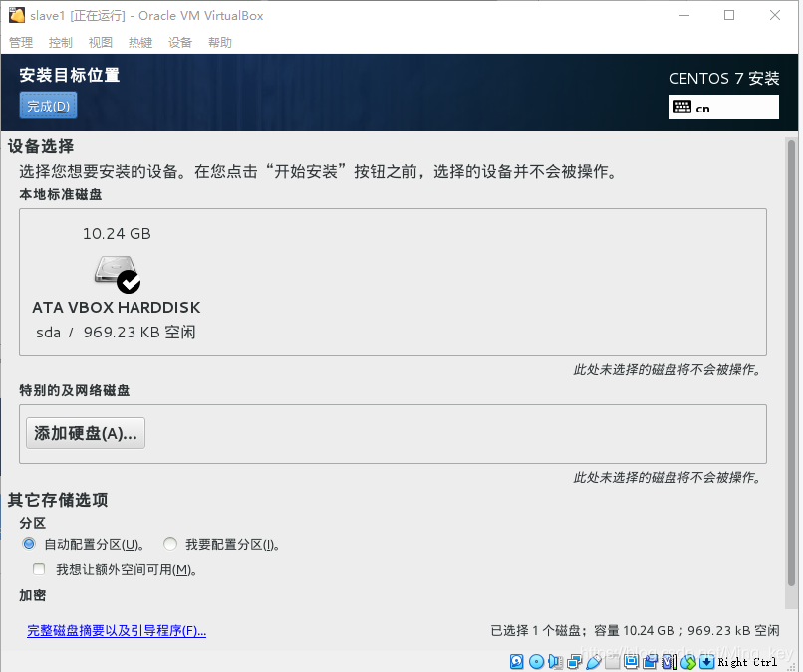This screenshot has height=672, width=803.
Task: Select the ATA VBOX HARDDISK disk icon
Action: tap(118, 274)
